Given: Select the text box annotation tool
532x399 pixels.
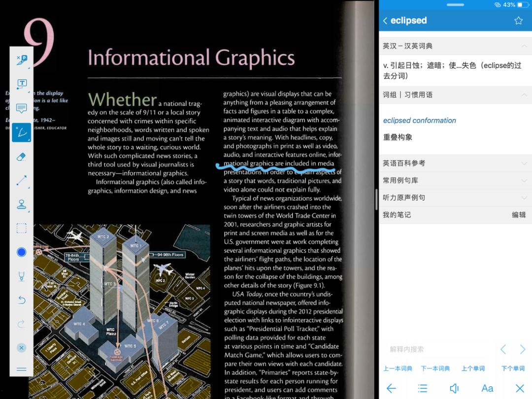Looking at the screenshot, I should pyautogui.click(x=22, y=84).
